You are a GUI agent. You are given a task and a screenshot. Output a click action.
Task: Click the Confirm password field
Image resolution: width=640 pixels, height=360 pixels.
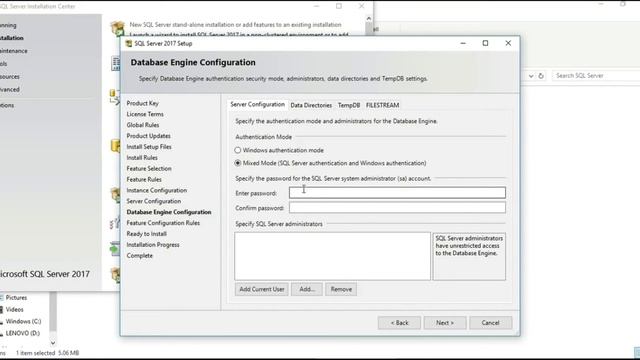397,208
